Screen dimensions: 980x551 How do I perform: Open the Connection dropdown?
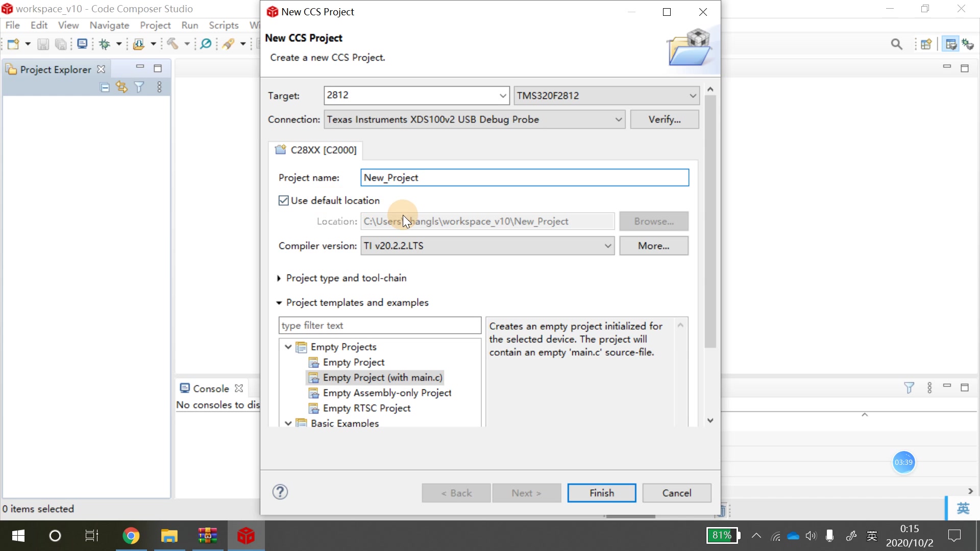[474, 119]
